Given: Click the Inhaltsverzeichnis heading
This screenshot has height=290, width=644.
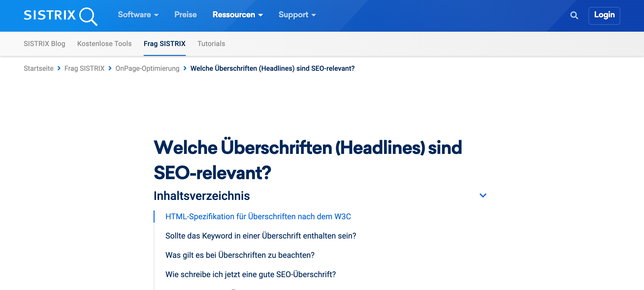Looking at the screenshot, I should tap(202, 195).
